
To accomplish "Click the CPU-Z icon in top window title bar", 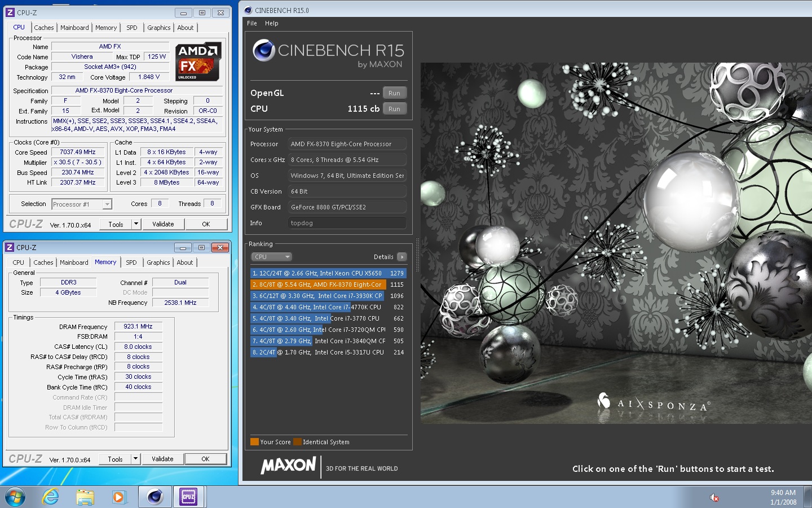I will click(x=10, y=12).
